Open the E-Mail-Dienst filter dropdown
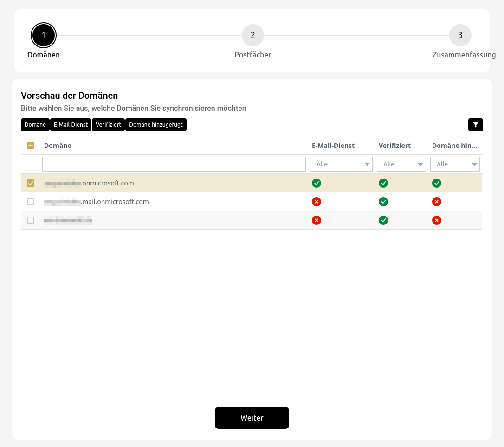 [341, 164]
